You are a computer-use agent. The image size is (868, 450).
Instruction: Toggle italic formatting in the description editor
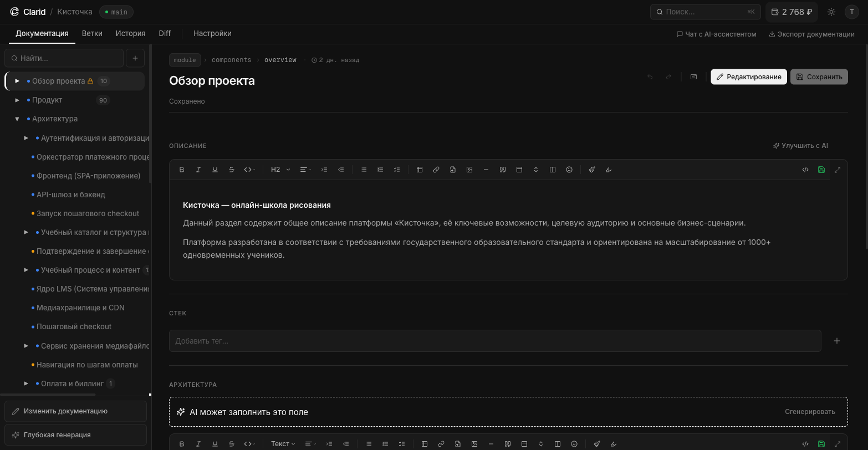click(198, 170)
